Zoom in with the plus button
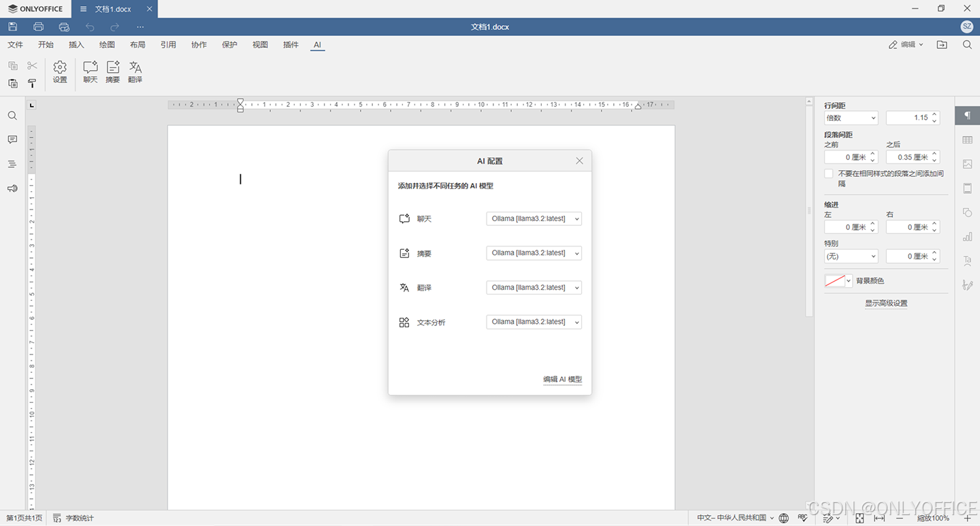The height and width of the screenshot is (526, 980). 968,519
